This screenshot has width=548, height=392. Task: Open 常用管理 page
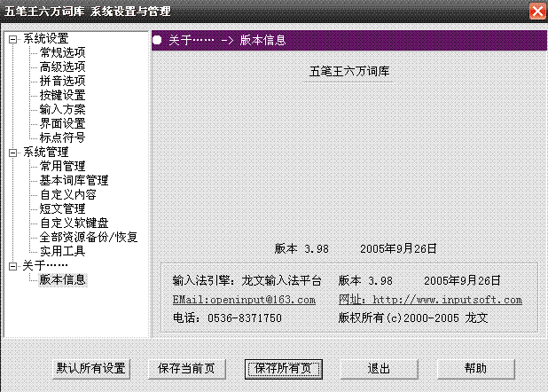(62, 166)
